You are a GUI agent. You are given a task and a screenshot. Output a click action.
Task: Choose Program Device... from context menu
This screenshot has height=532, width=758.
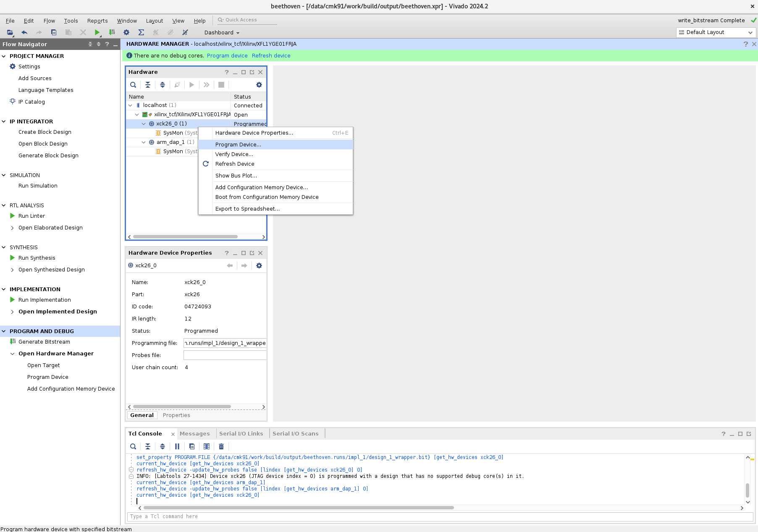point(275,144)
